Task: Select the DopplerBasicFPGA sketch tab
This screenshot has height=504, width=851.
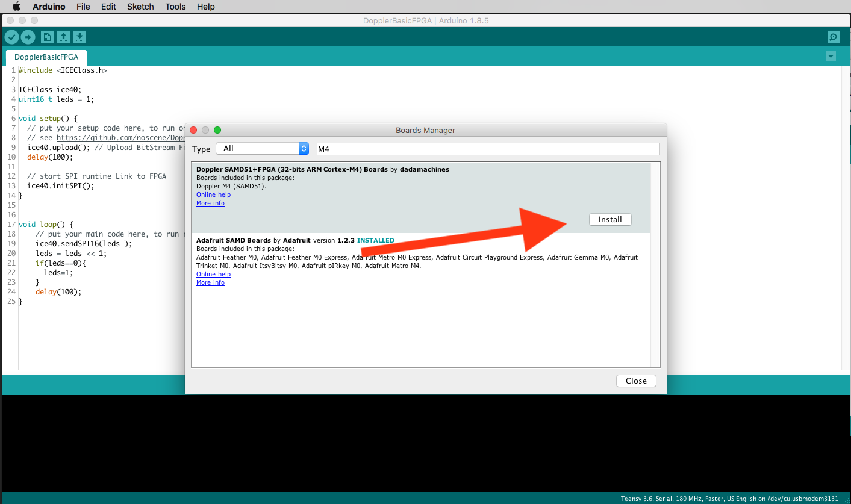Action: coord(46,57)
